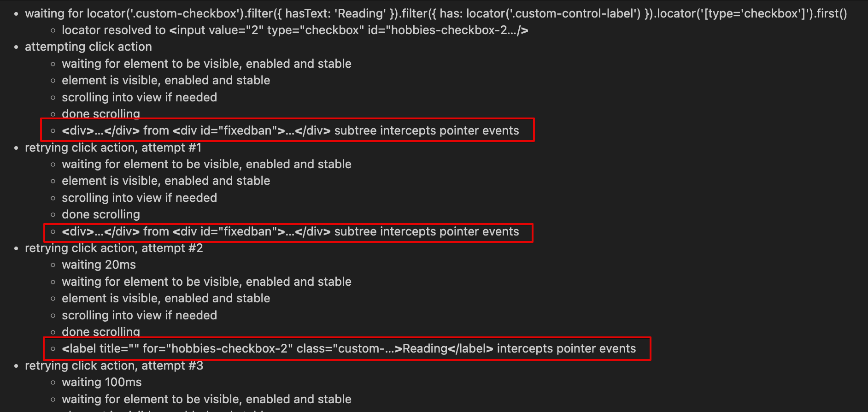Click the fixedban intercept line under "attempting click action"
868x412 pixels.
[x=290, y=130]
